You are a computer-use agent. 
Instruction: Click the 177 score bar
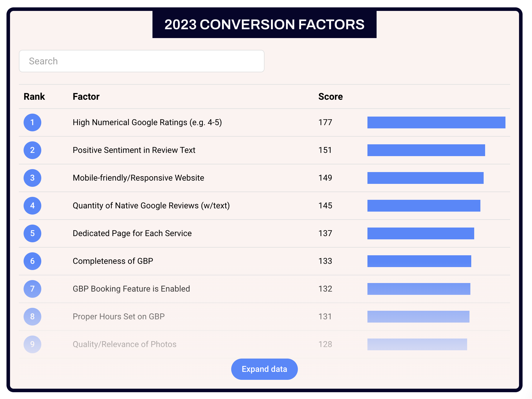pyautogui.click(x=436, y=122)
